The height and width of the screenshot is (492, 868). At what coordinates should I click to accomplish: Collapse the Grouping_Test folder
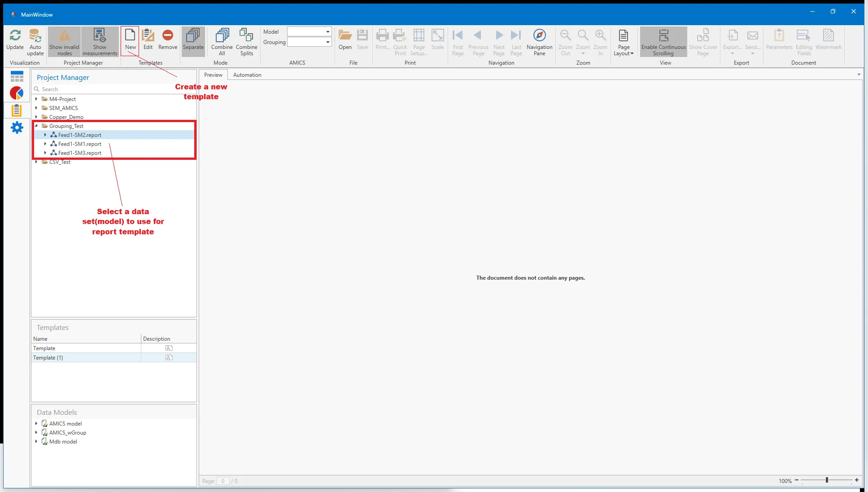[36, 126]
